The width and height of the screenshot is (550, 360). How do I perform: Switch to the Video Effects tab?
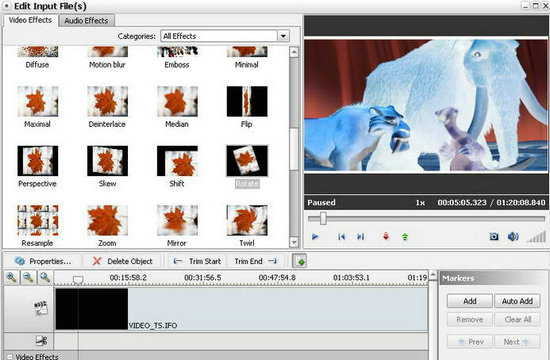coord(30,20)
